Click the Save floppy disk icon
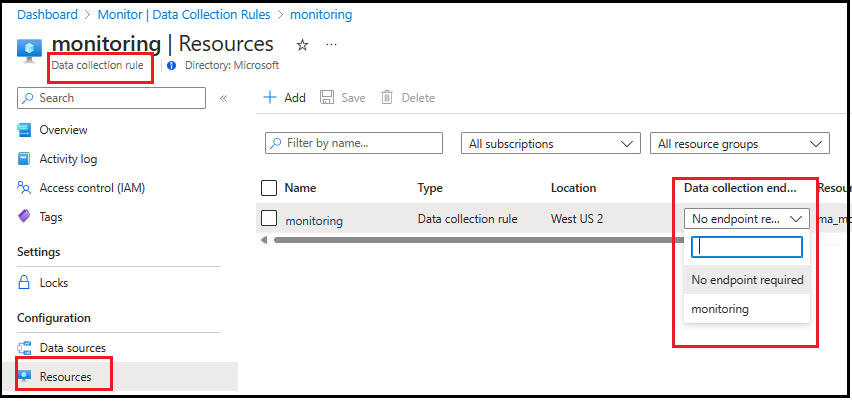 click(x=327, y=98)
